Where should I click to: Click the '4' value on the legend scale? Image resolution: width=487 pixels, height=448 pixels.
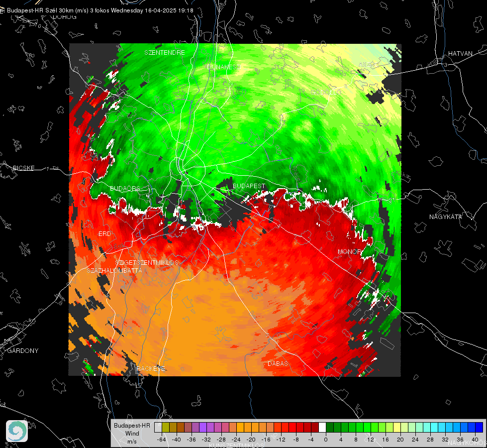[x=341, y=440]
